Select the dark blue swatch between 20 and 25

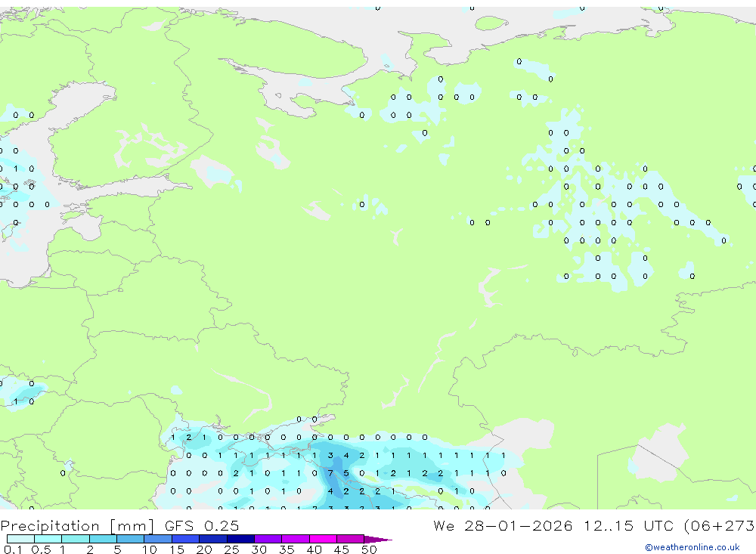click(x=213, y=539)
